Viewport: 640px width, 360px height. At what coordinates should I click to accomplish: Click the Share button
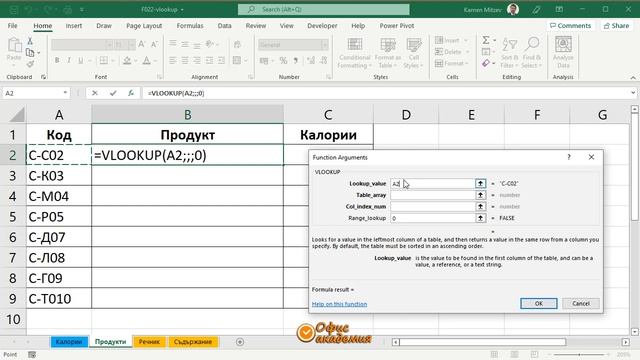(x=616, y=26)
